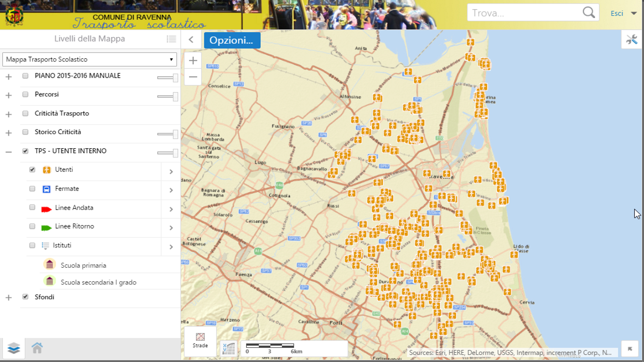Image resolution: width=644 pixels, height=362 pixels.
Task: Open the tools wrench icon
Action: 632,40
